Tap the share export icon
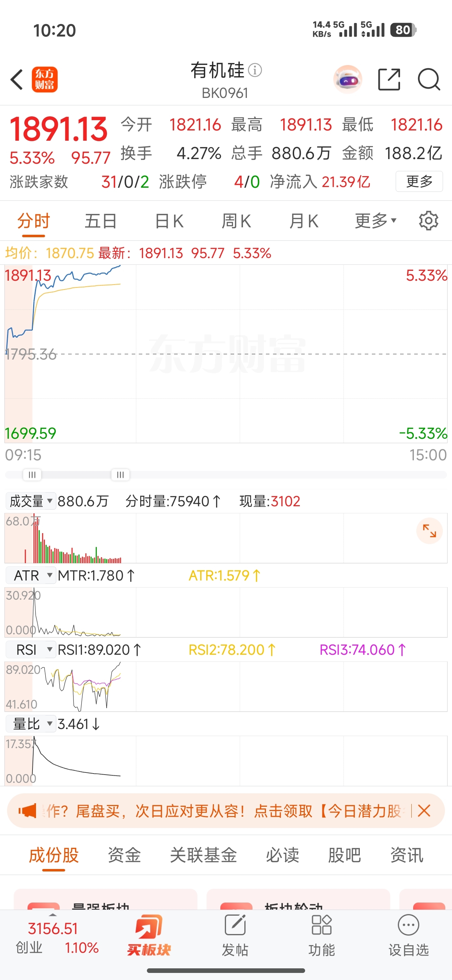The width and height of the screenshot is (452, 980). pos(389,80)
